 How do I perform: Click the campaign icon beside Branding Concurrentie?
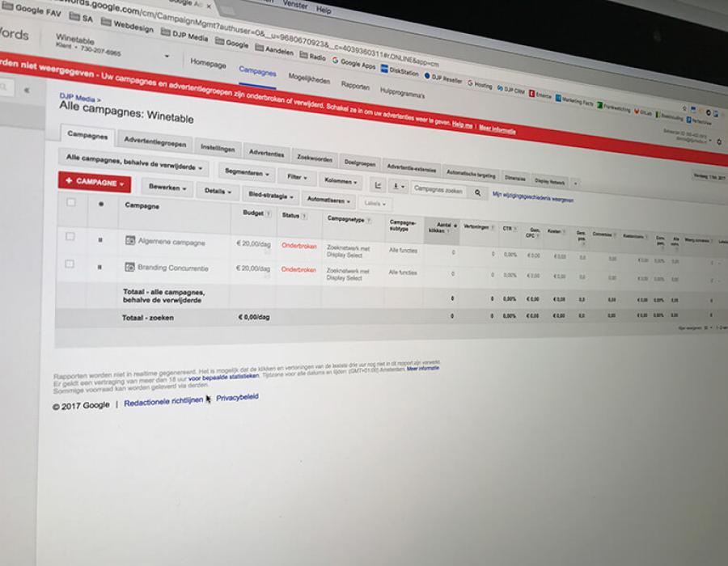pos(129,267)
